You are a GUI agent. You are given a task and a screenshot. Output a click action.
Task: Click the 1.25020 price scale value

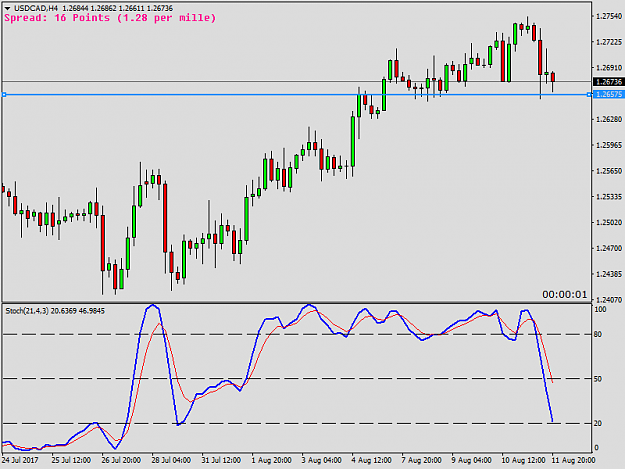[x=609, y=222]
